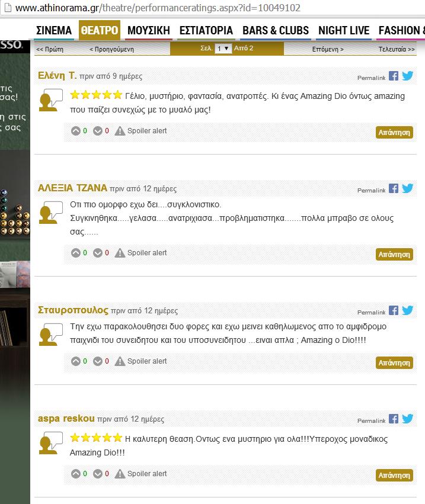This screenshot has width=425, height=504.
Task: Open the Σταυροπουλος user profile name
Action: point(73,310)
